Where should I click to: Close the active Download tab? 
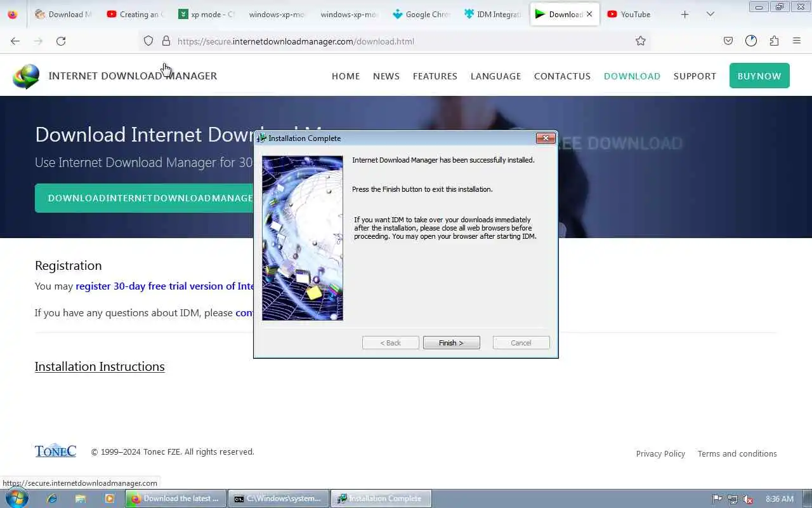pos(589,14)
